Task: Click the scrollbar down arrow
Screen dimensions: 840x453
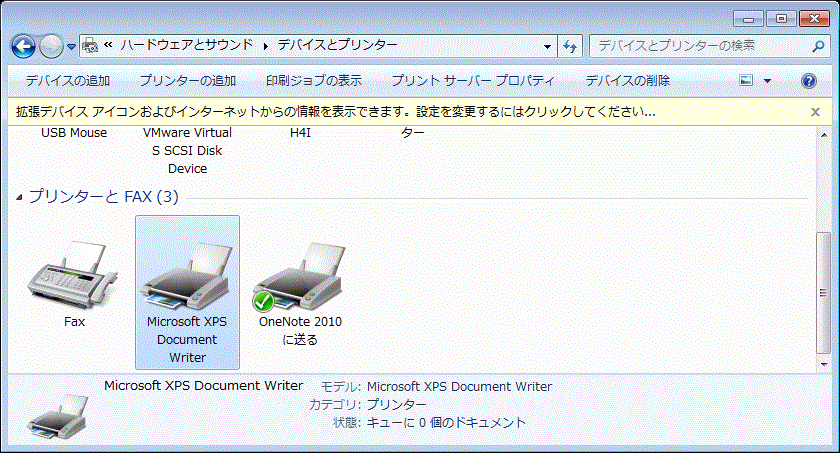Action: click(824, 365)
